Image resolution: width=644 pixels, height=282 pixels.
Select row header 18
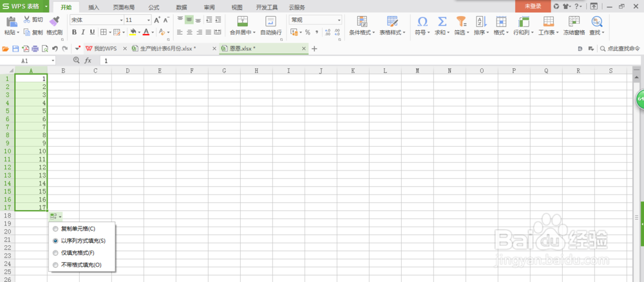pyautogui.click(x=7, y=216)
